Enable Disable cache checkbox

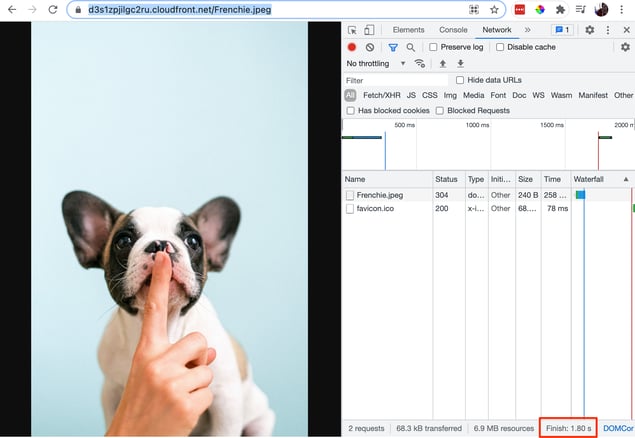(x=500, y=47)
